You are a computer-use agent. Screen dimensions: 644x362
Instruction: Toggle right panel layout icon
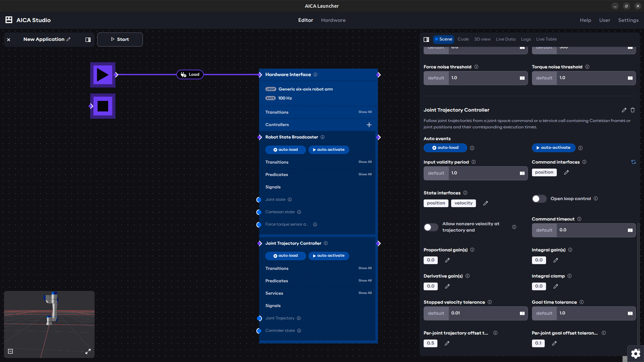426,39
